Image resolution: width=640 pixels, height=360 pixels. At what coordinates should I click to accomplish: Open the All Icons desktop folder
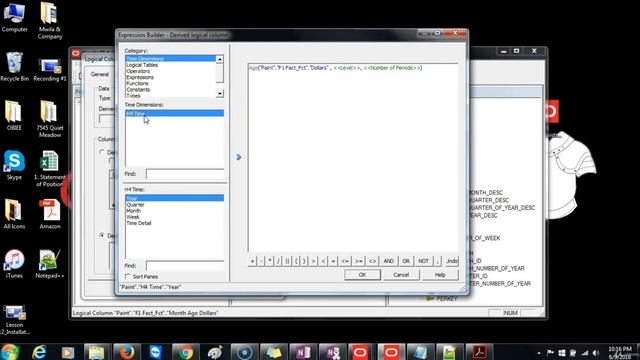coord(14,214)
